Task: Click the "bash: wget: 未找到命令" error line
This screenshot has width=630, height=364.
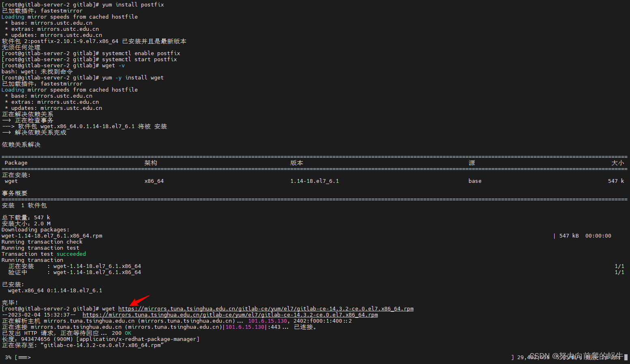Action: pos(37,72)
